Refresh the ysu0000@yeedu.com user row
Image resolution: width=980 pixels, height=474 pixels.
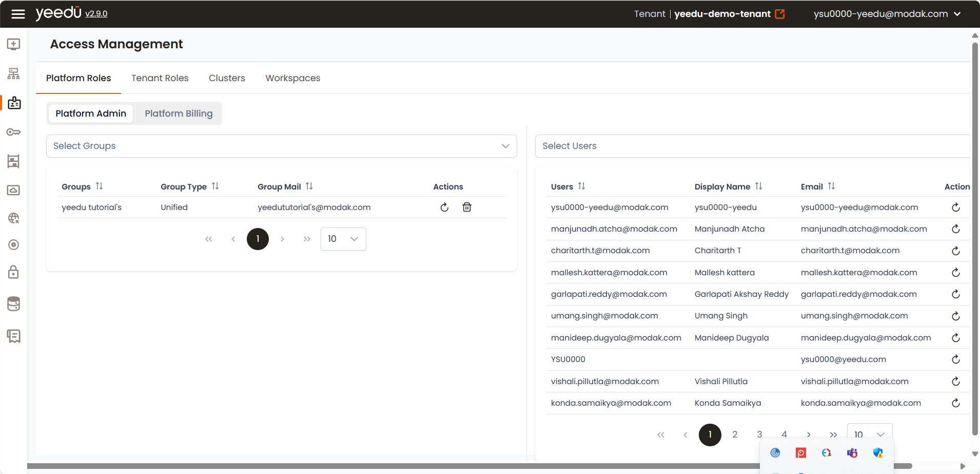956,359
